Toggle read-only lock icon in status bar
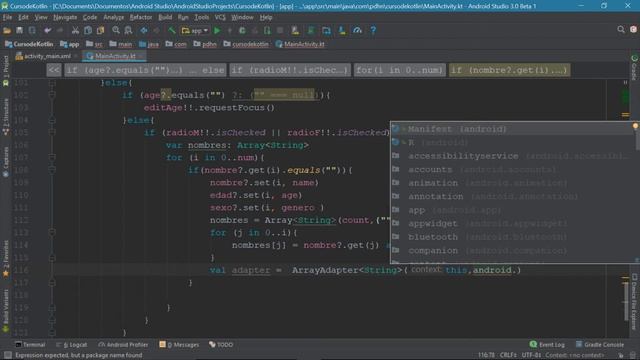The width and height of the screenshot is (640, 360). point(621,356)
